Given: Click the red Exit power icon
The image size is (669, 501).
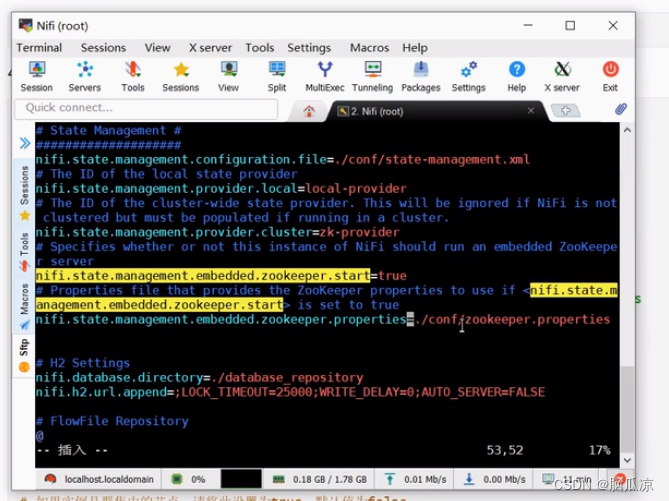Looking at the screenshot, I should (610, 77).
